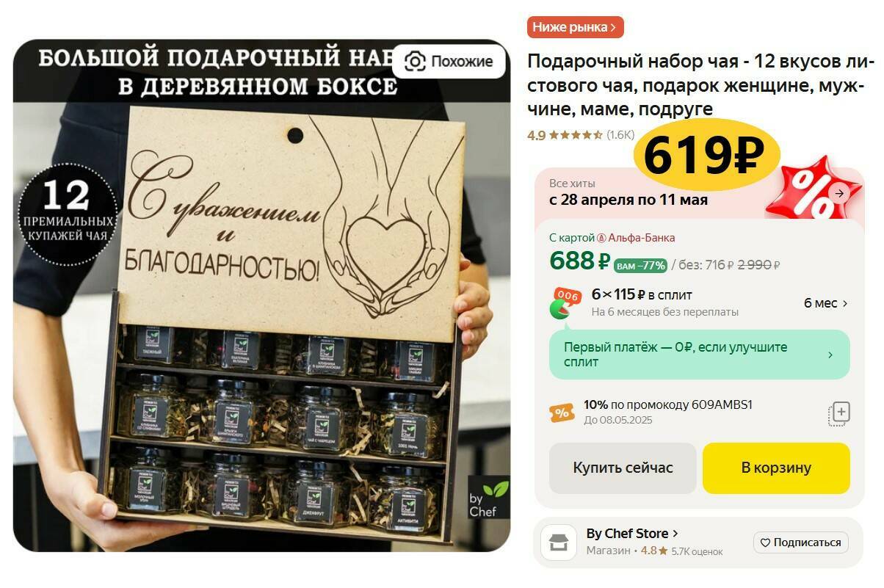Open next promotion with arrow button
This screenshot has height=588, width=884.
coord(838,194)
